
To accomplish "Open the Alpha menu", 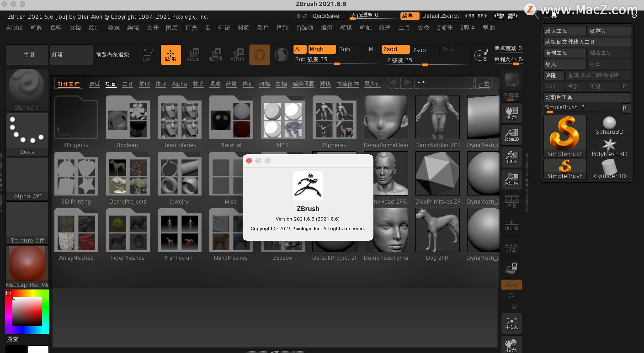I will (x=14, y=28).
